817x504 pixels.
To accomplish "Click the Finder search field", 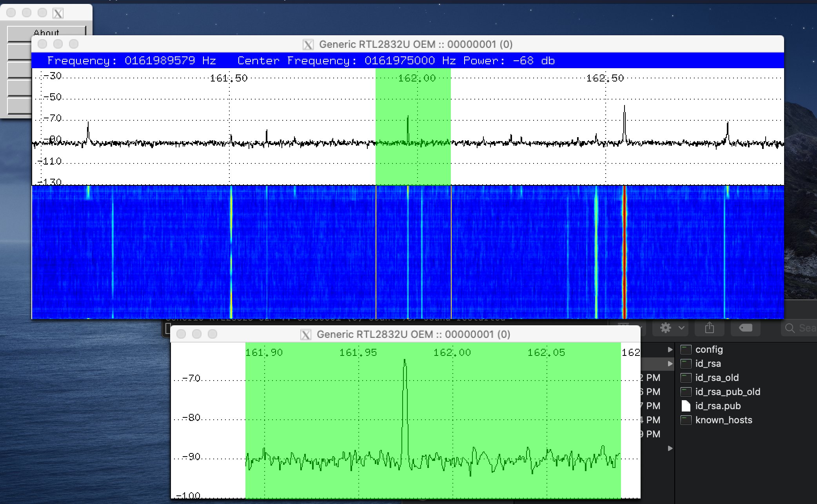I will click(800, 328).
